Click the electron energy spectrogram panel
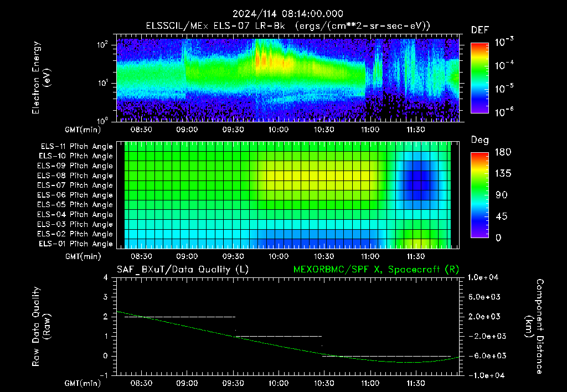567x392 pixels. pos(288,80)
